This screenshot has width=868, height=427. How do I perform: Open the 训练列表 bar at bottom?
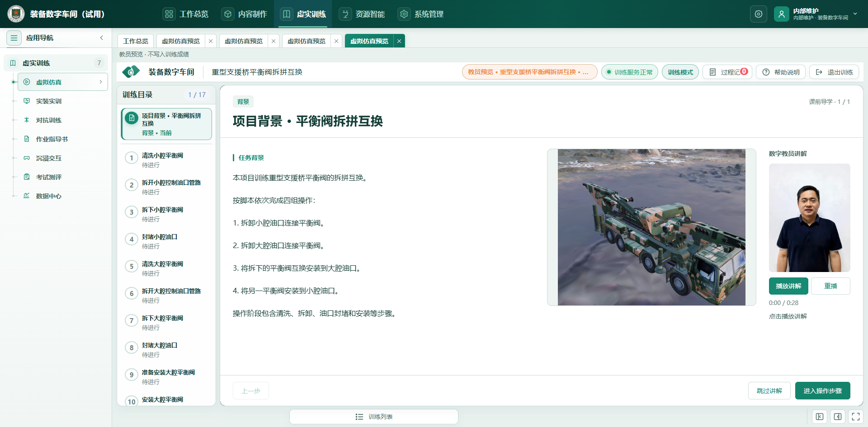pos(374,417)
